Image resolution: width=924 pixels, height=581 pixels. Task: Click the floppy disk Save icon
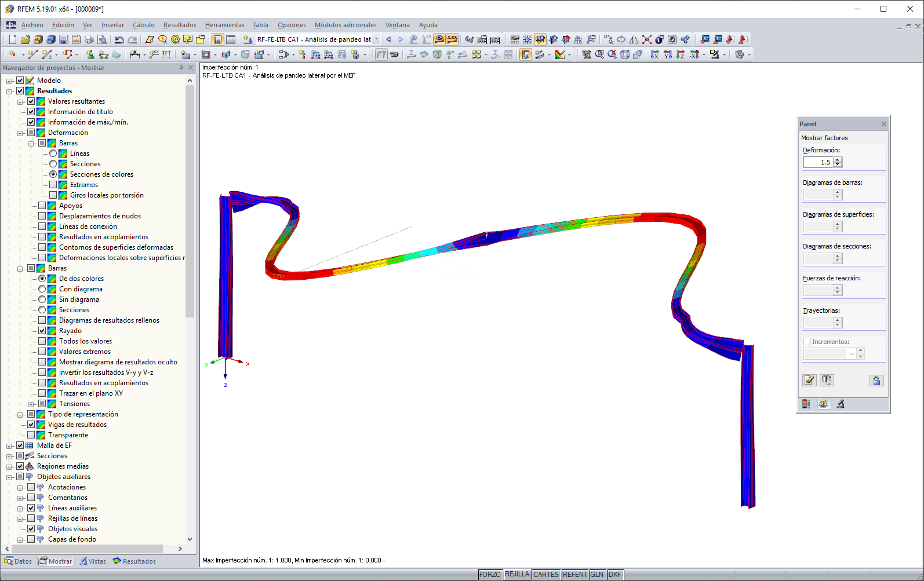coord(63,39)
